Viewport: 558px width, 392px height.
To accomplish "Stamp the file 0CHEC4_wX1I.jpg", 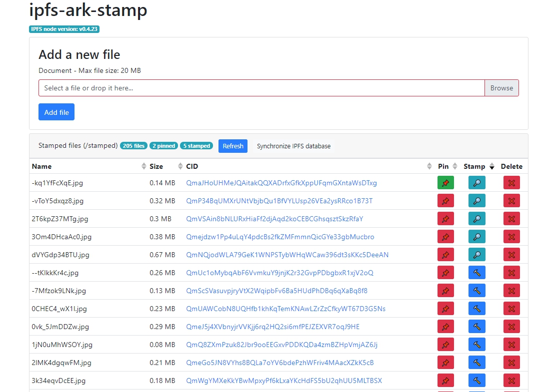I will tap(477, 309).
